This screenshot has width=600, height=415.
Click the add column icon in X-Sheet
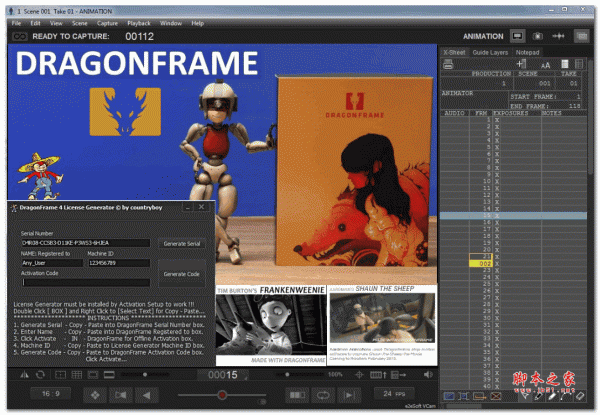(521, 64)
